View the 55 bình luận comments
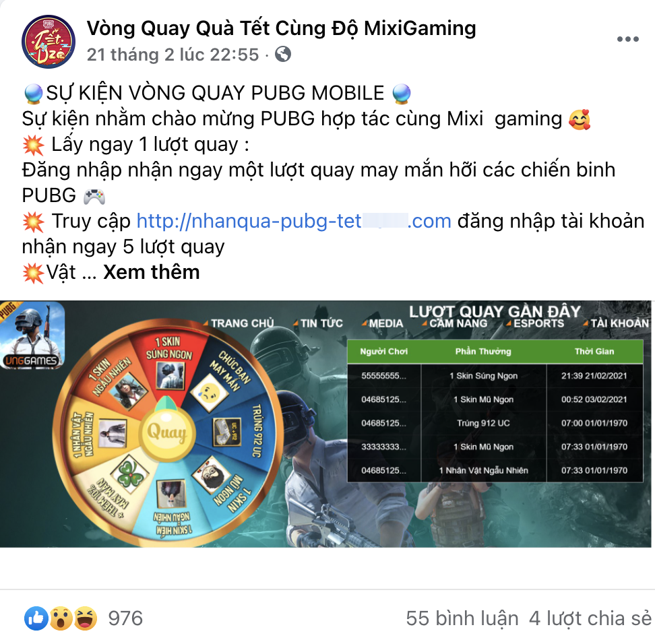Screen dimensions: 655x644 (x=462, y=618)
